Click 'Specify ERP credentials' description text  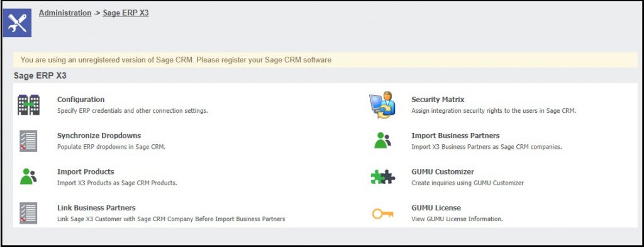[x=133, y=111]
